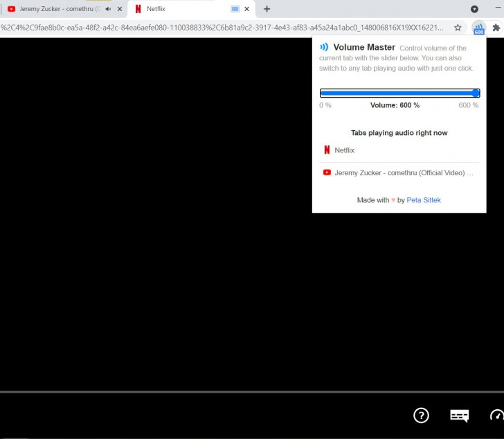Open Netflix playback speed control
Image resolution: width=504 pixels, height=439 pixels.
497,415
